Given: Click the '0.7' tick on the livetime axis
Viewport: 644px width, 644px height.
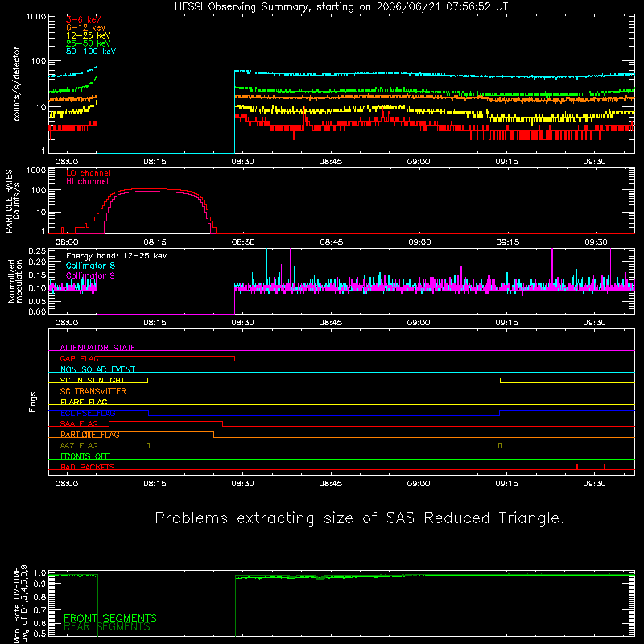Looking at the screenshot, I should (x=39, y=610).
